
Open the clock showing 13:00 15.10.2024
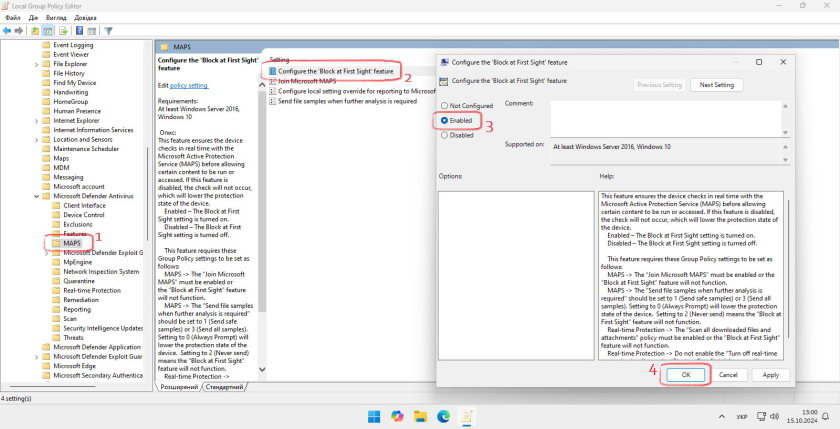(x=802, y=416)
